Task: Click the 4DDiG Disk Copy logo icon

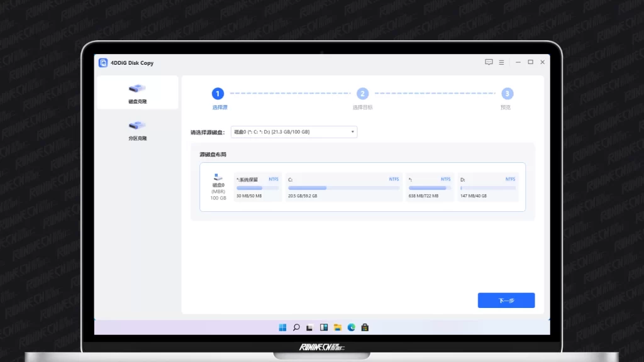Action: 103,63
